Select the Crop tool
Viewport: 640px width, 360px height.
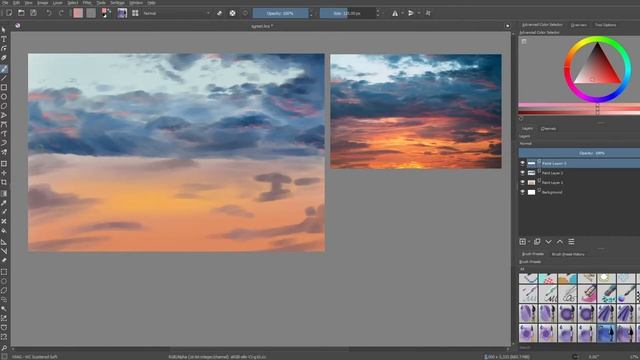4,182
